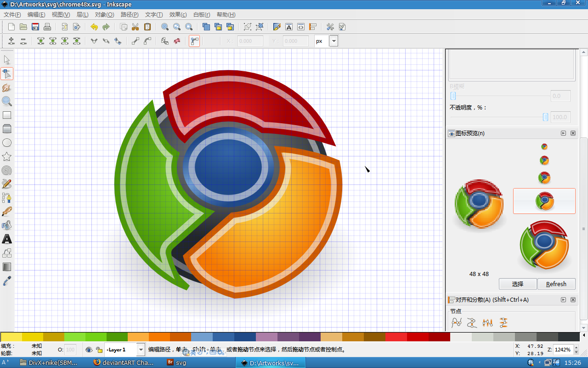
Task: Open the px units dropdown
Action: (334, 41)
